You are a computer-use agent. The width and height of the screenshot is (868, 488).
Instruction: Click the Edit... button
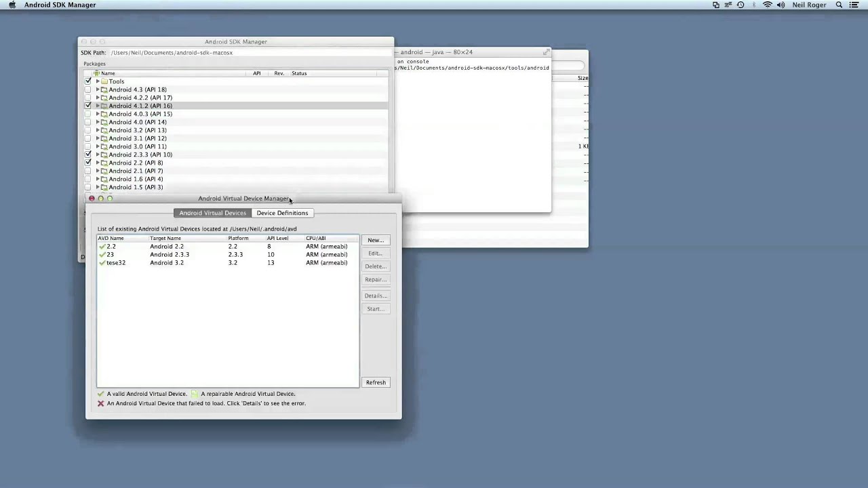pyautogui.click(x=376, y=253)
